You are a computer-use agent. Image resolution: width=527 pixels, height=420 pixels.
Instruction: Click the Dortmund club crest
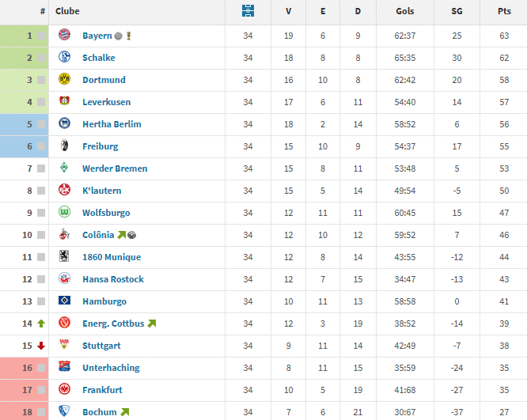65,80
